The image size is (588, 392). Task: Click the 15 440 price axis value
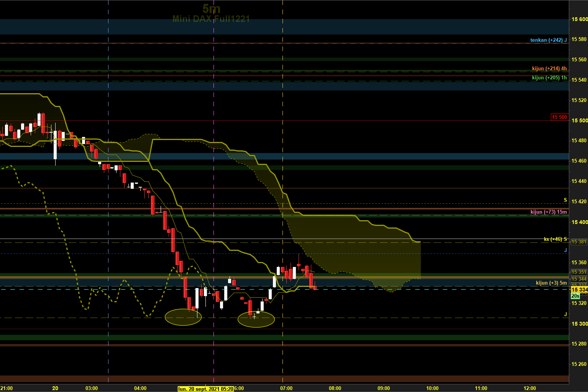[579, 181]
